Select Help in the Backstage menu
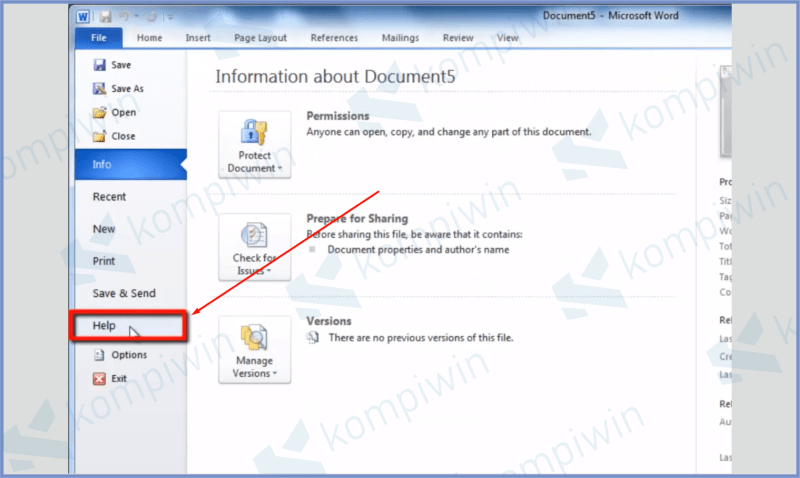Image resolution: width=800 pixels, height=478 pixels. tap(129, 325)
